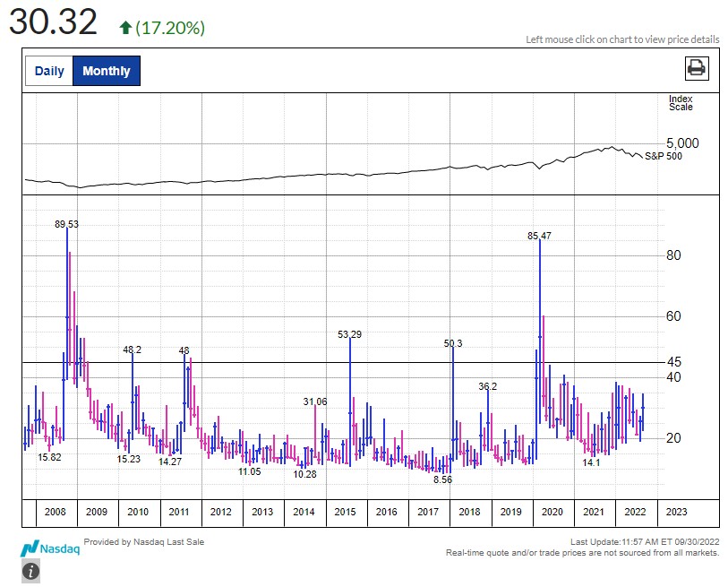
Task: Select the 53.29 spike label in 2015
Action: [349, 334]
